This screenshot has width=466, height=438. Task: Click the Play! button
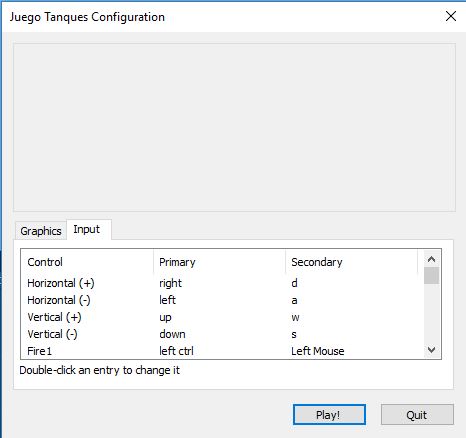click(329, 415)
